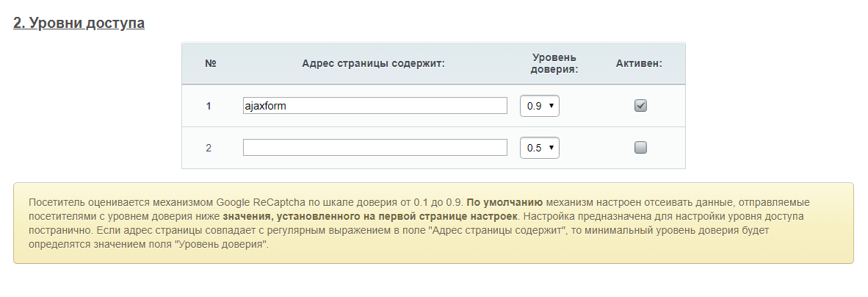This screenshot has width=868, height=297.
Task: Focus the empty page address field in row 2
Action: (x=375, y=148)
